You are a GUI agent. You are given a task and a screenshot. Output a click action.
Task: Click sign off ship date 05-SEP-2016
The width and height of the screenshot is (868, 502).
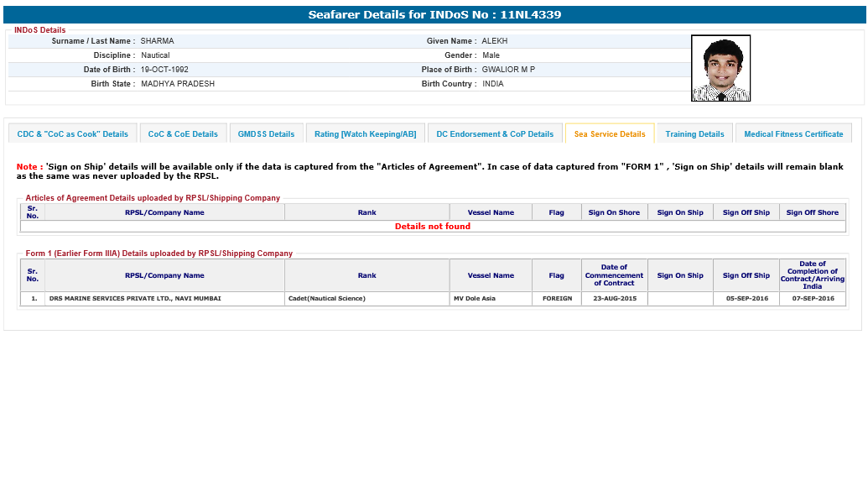(x=746, y=299)
